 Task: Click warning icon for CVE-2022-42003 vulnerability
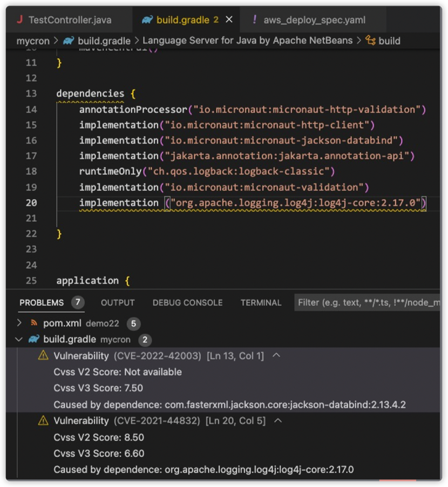coord(43,356)
